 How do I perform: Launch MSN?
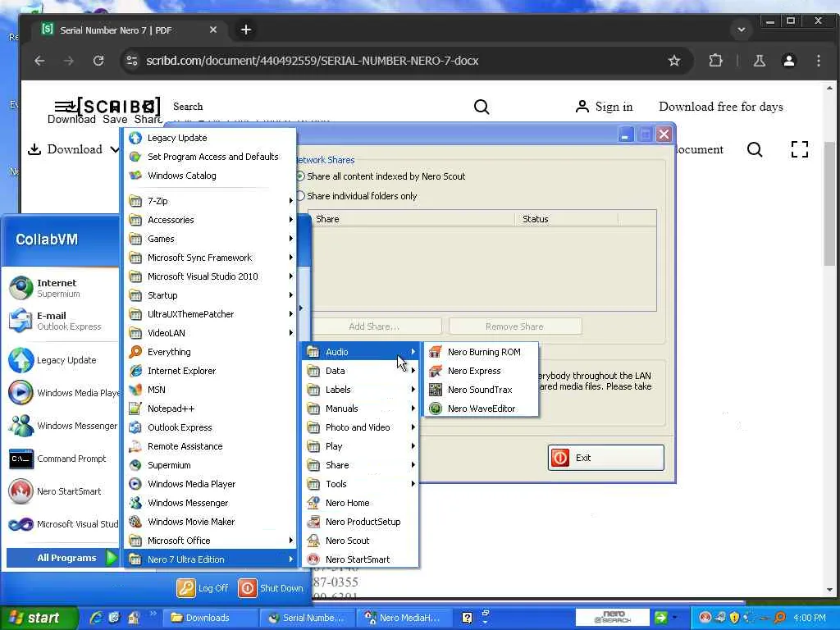pos(210,390)
